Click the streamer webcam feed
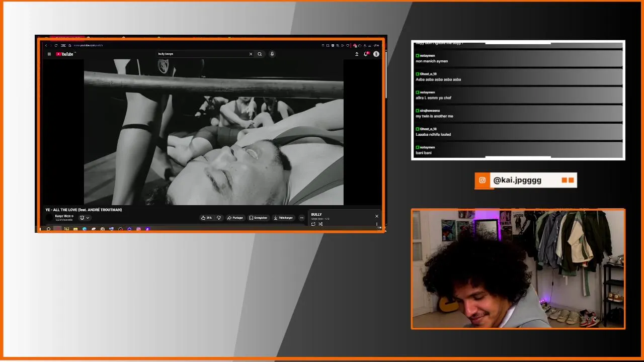Viewport: 644px width, 362px height. pos(518,269)
